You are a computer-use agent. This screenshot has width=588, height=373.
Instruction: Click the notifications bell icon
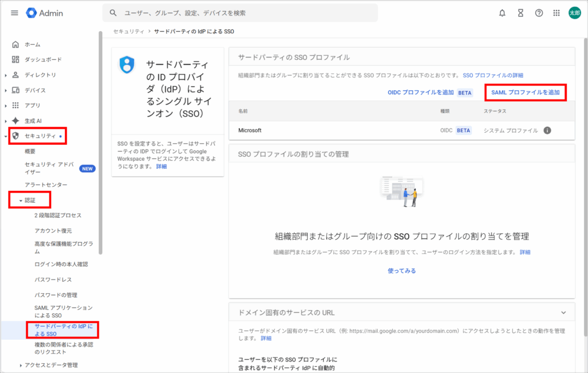pyautogui.click(x=502, y=13)
